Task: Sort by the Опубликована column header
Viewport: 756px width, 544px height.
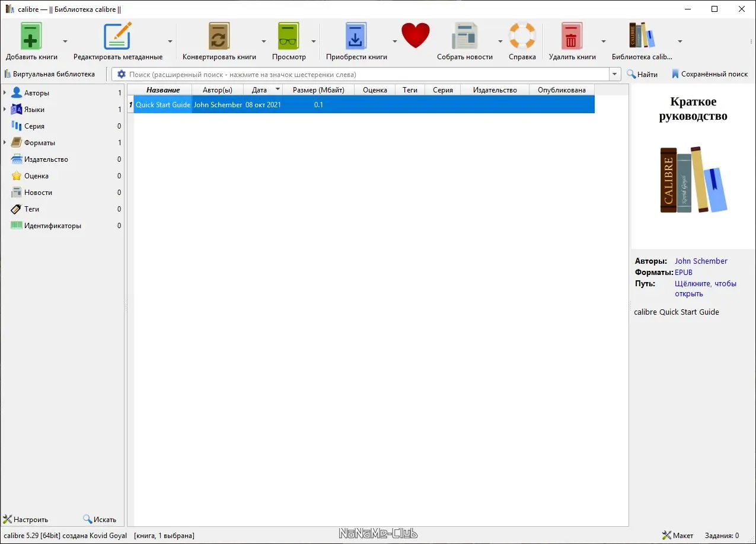Action: pos(562,90)
